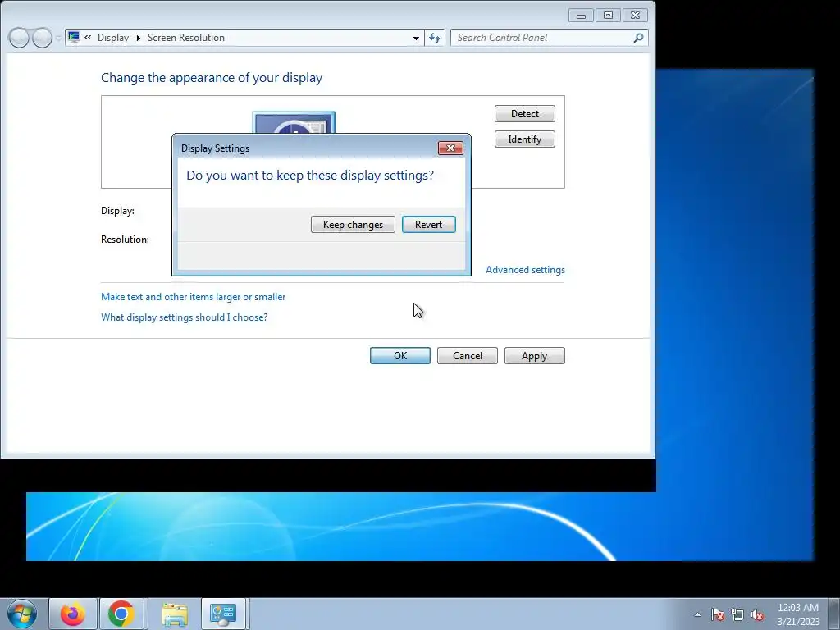
Task: Click the Display breadcrumb in address bar
Action: point(113,38)
